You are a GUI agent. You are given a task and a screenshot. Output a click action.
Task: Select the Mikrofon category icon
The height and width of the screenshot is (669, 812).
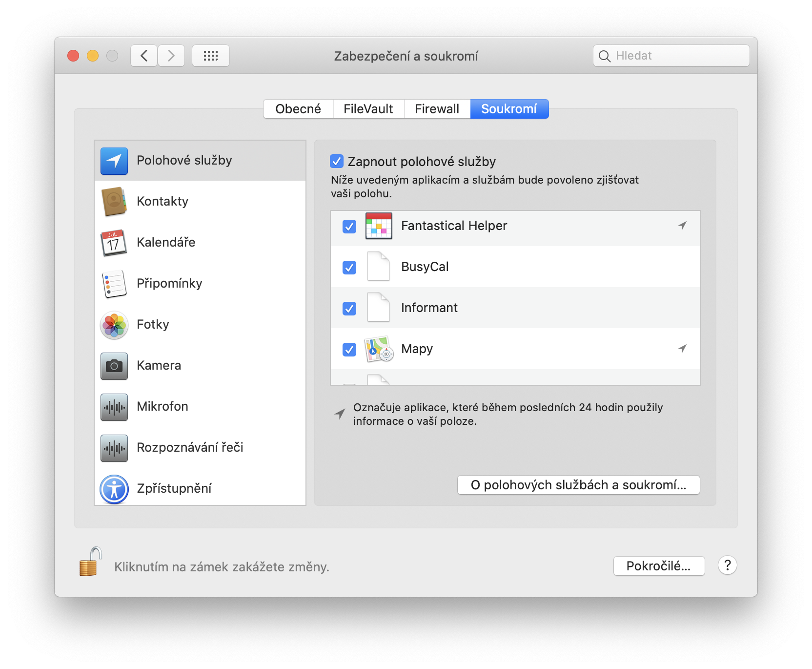[114, 407]
